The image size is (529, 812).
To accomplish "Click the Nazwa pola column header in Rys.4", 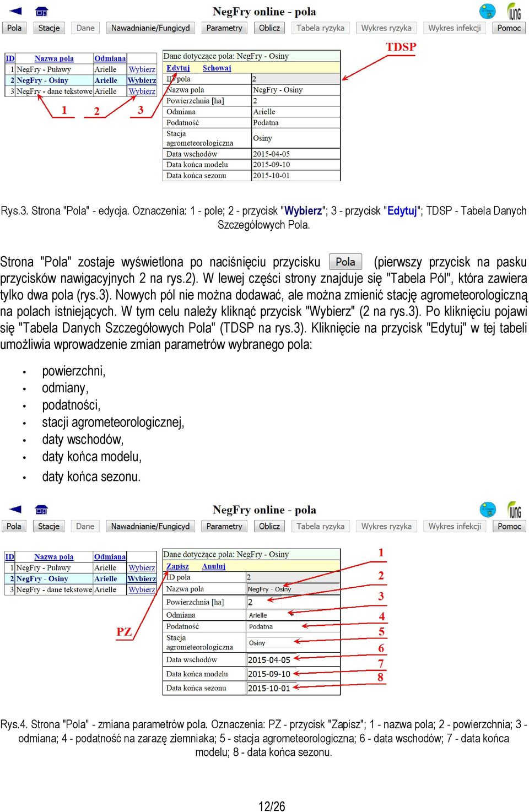I will pyautogui.click(x=54, y=557).
